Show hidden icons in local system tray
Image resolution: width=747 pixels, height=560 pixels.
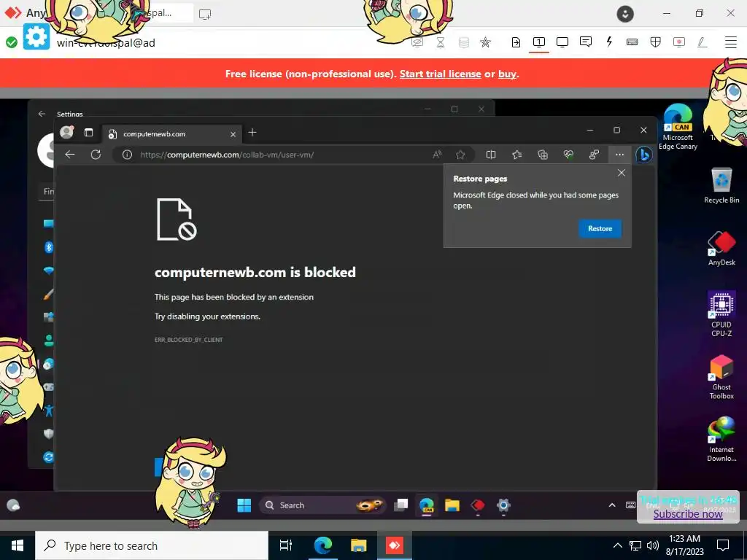pyautogui.click(x=617, y=545)
